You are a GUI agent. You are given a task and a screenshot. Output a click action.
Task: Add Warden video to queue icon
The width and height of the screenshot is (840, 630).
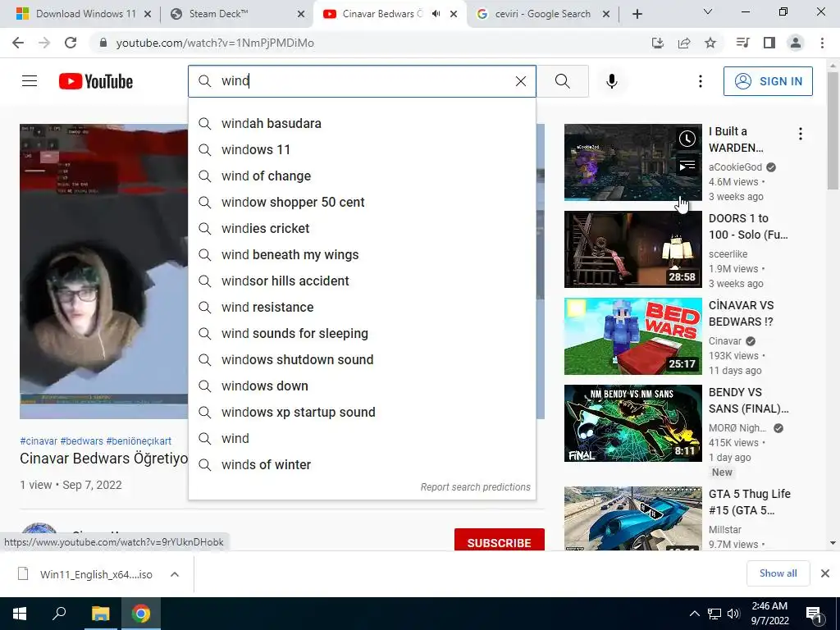pyautogui.click(x=687, y=167)
